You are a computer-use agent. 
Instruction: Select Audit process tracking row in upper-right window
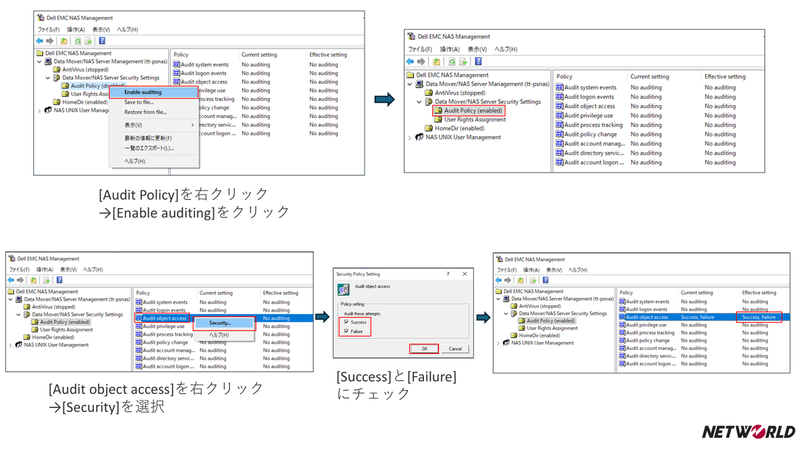pos(658,125)
